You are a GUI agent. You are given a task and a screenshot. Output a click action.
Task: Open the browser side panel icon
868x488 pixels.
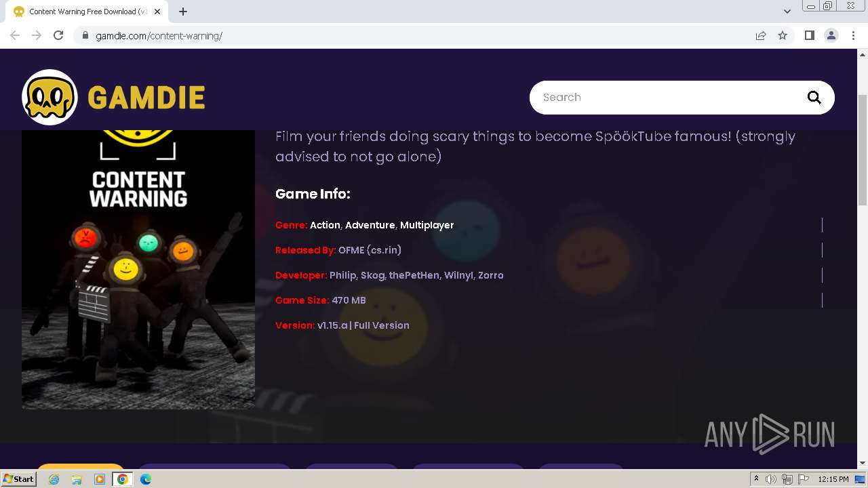coord(809,35)
